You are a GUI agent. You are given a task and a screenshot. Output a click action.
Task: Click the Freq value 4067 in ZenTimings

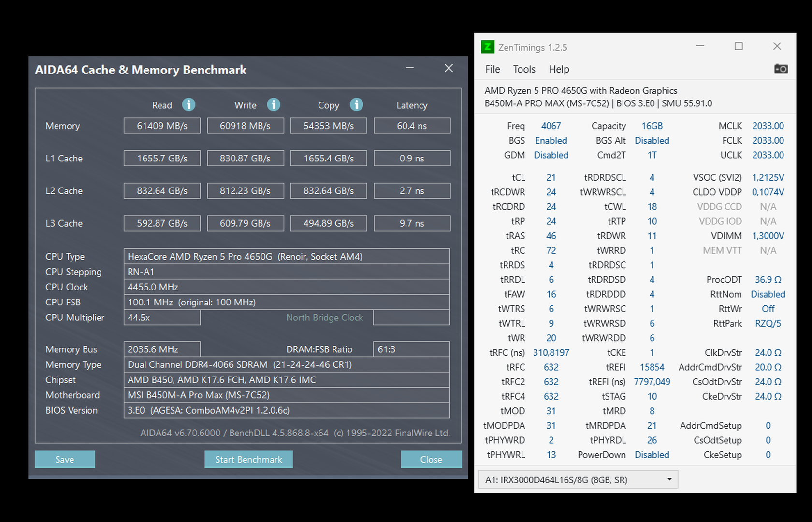click(x=551, y=126)
